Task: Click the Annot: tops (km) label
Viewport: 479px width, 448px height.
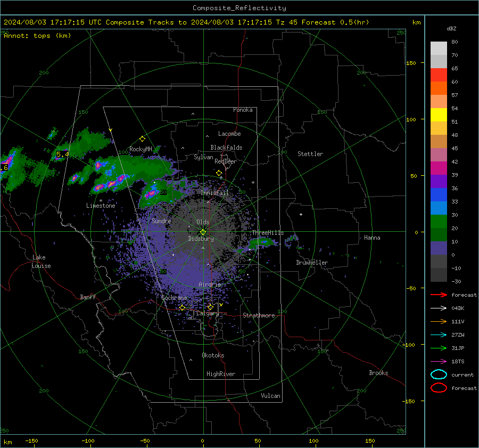Action: (x=37, y=36)
